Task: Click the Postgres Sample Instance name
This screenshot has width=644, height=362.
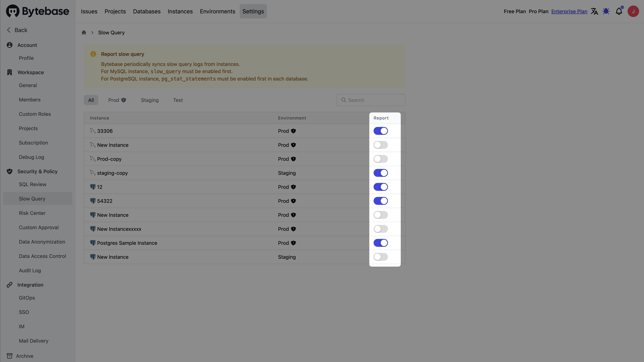Action: click(x=127, y=243)
